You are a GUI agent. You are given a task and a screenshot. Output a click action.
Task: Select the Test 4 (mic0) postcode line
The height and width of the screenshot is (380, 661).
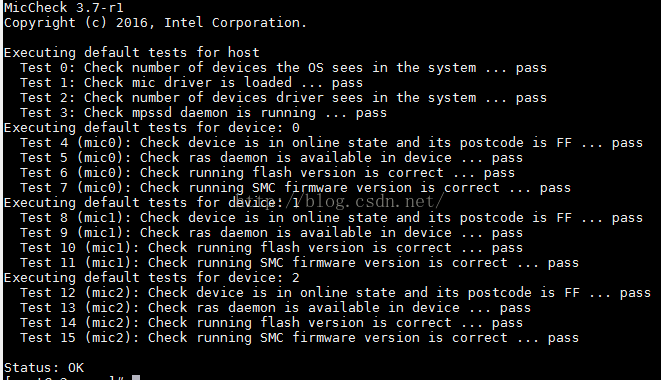(x=331, y=143)
